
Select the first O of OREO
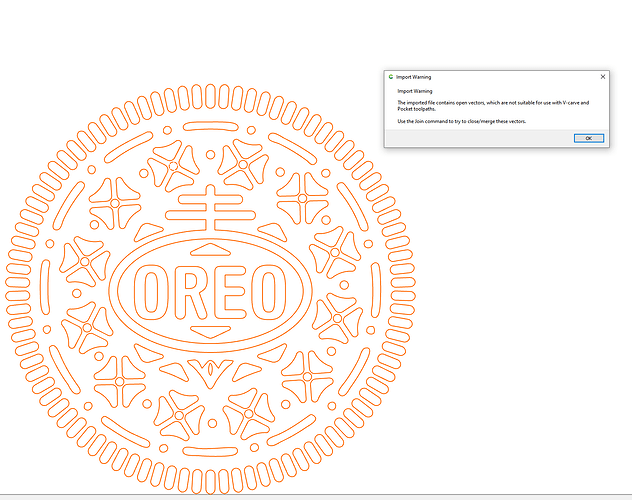point(151,292)
